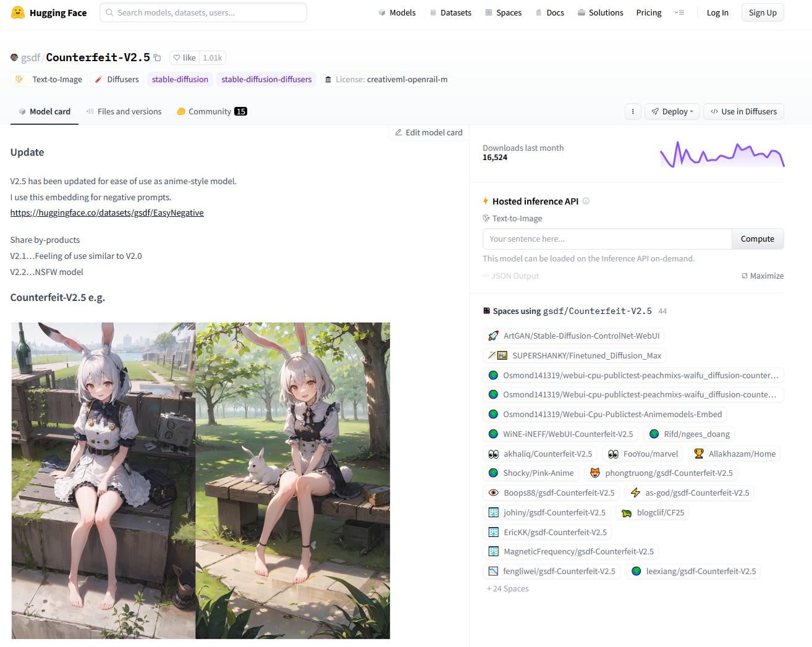Open fengliwei/gsdf-Counterfeit-V2.5 space
Screen dimensions: 812x647
(x=552, y=571)
